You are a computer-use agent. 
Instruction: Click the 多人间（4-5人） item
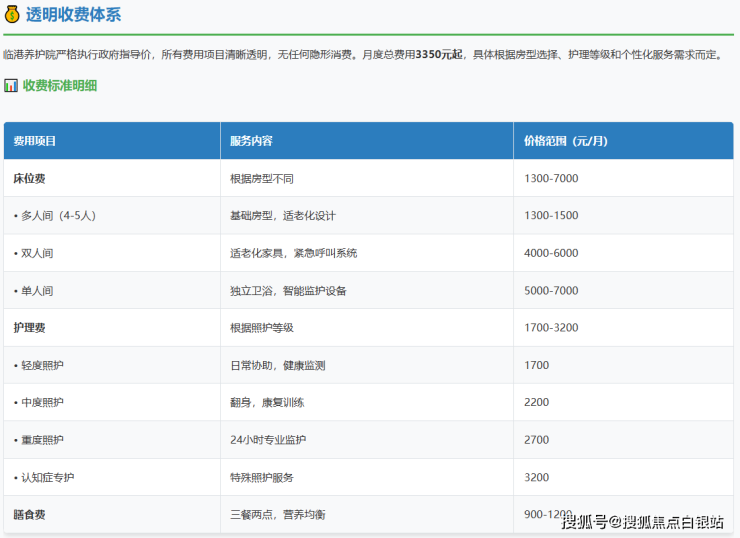click(55, 215)
